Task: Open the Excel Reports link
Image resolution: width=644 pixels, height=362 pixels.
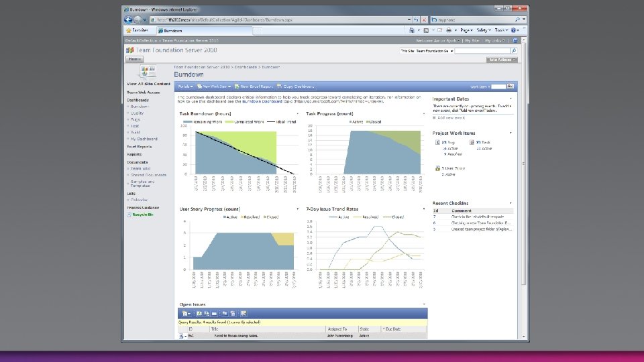Action: 140,147
